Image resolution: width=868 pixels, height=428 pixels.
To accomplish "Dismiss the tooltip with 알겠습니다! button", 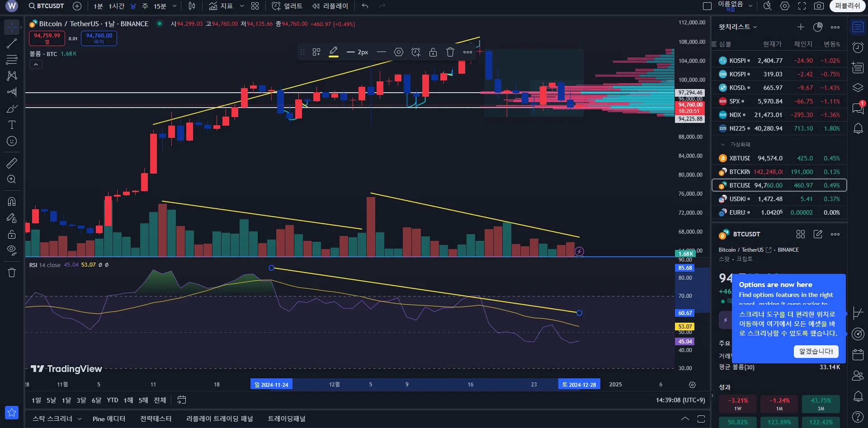I will 816,352.
